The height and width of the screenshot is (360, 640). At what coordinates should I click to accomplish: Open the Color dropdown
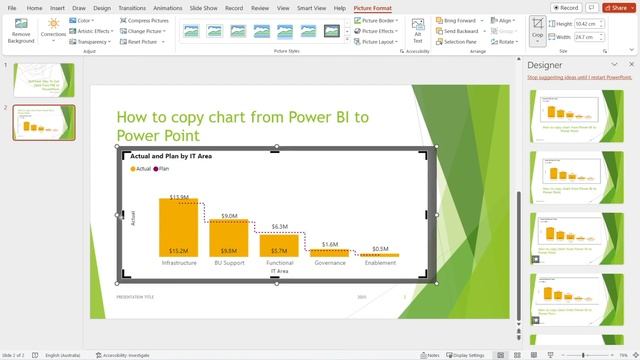[x=82, y=20]
